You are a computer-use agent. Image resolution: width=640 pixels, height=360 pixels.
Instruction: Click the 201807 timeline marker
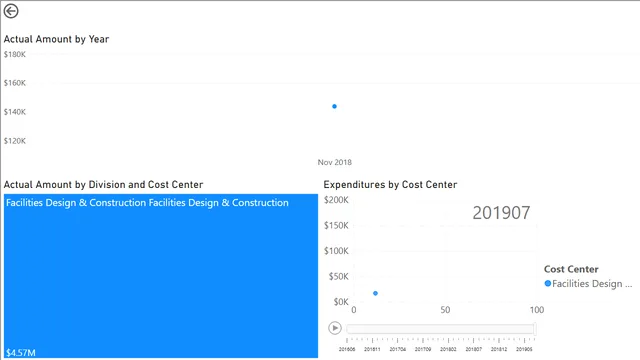tap(473, 349)
